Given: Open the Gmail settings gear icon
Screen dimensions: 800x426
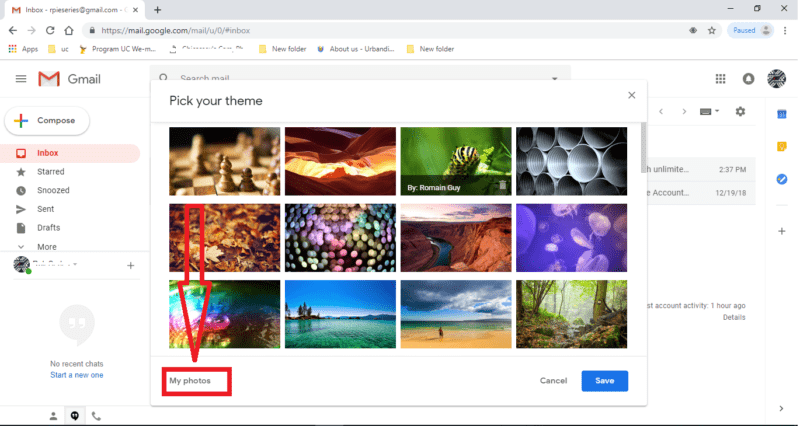Looking at the screenshot, I should coord(740,111).
